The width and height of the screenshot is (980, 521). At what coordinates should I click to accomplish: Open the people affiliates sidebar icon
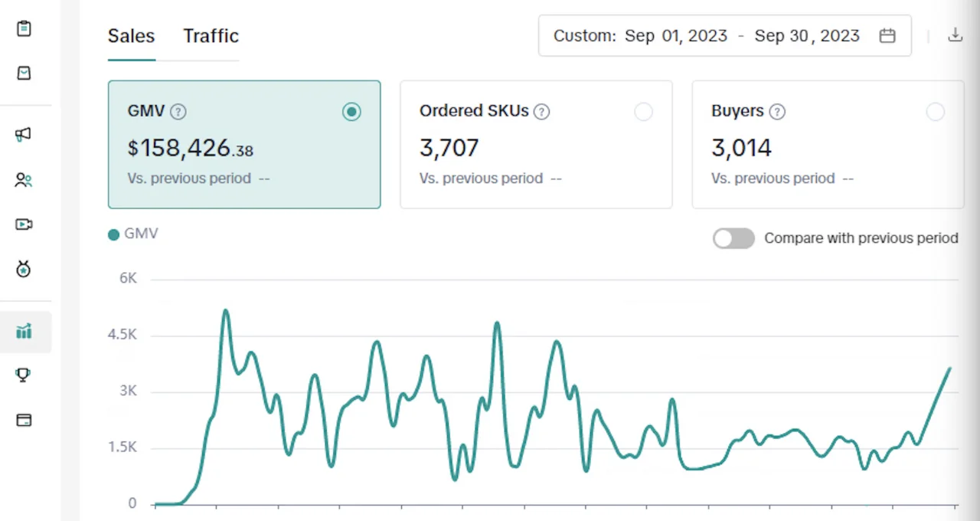coord(24,180)
